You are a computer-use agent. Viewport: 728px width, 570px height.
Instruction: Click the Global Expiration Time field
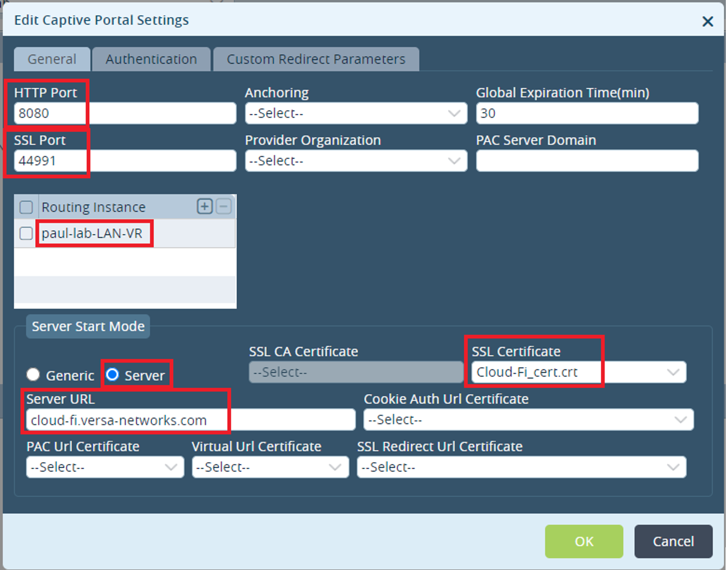587,113
